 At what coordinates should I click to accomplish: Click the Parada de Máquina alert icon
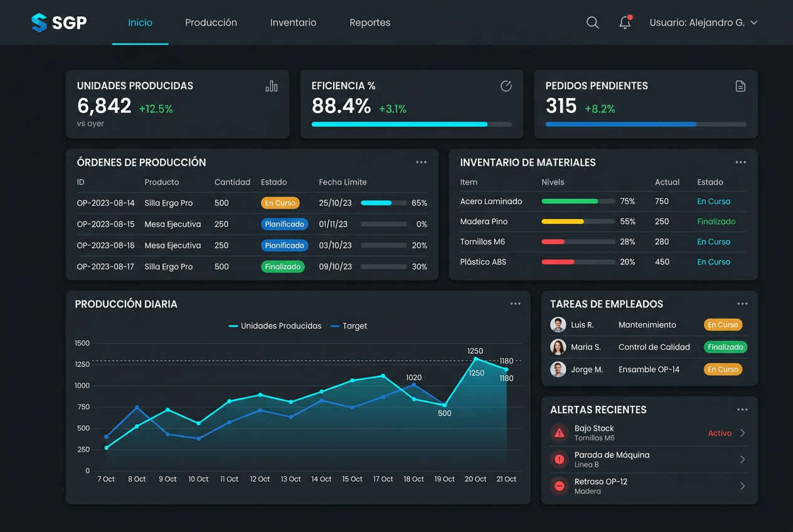(x=559, y=459)
